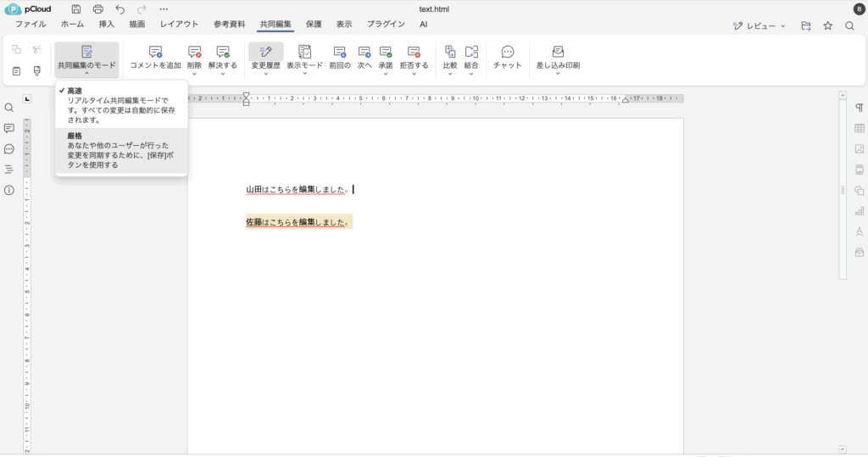Redo the last undone action
Image resolution: width=868 pixels, height=457 pixels.
pos(142,8)
